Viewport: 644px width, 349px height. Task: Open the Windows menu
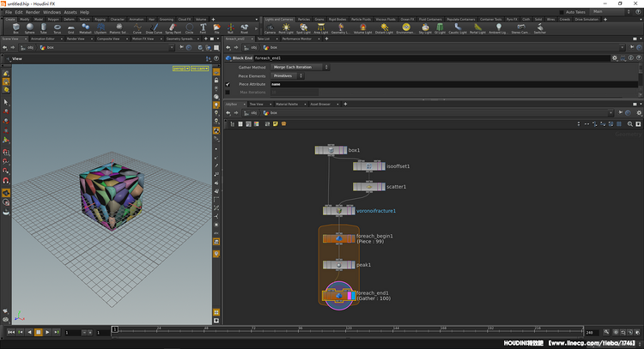coord(52,12)
